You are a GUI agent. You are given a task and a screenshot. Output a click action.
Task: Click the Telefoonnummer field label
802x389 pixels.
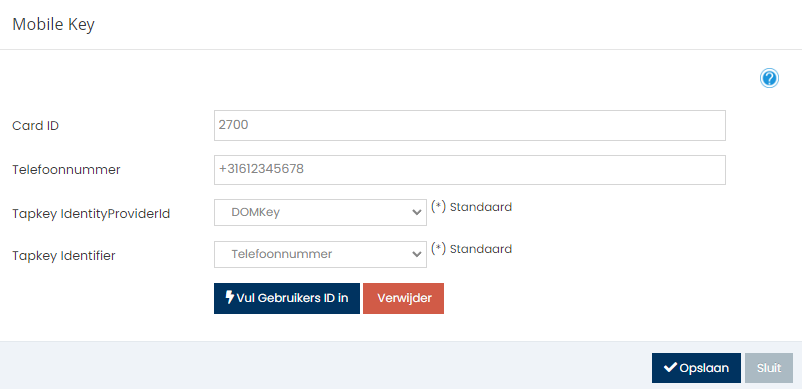[66, 170]
